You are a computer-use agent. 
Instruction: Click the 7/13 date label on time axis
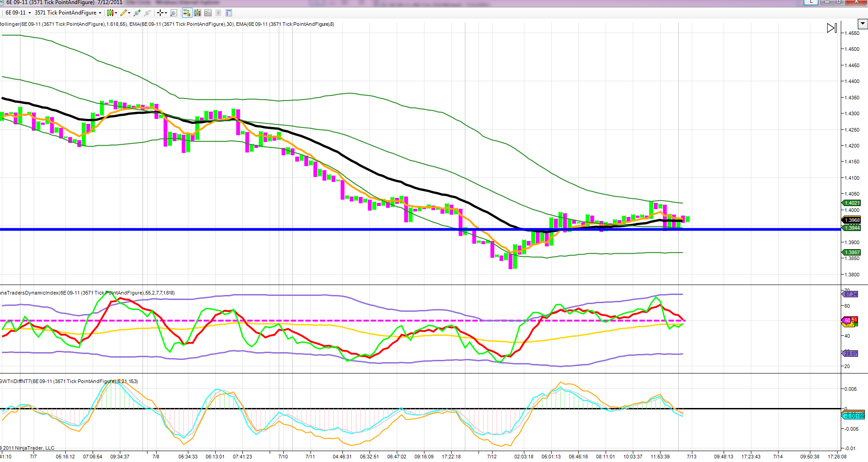[x=691, y=457]
